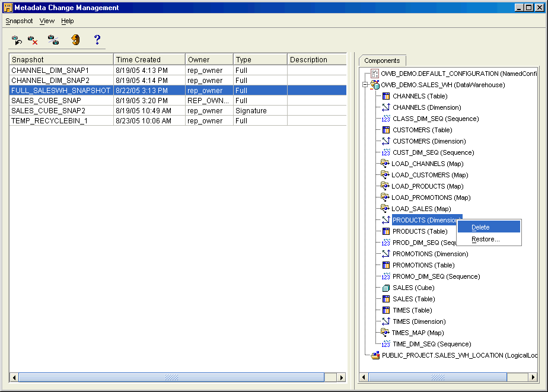The image size is (548, 392).
Task: Open the Help menu
Action: (x=68, y=21)
